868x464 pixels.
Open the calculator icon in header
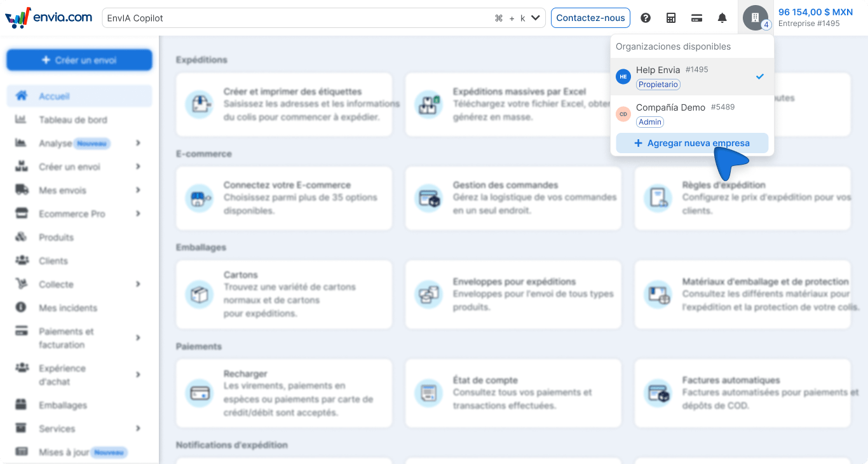(671, 18)
